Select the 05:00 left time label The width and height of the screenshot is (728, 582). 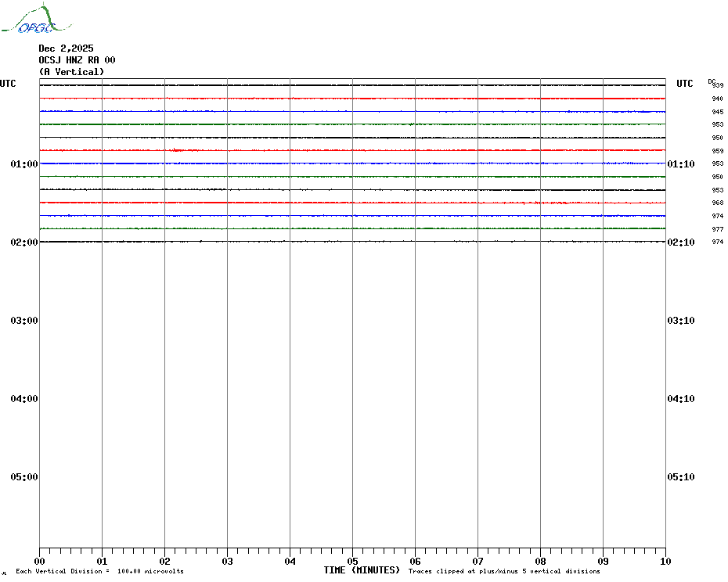click(x=24, y=476)
